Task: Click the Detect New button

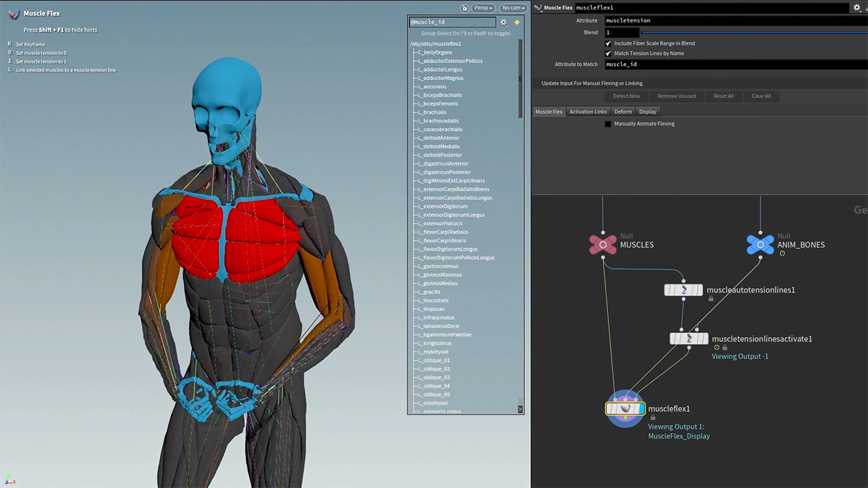Action: click(626, 96)
